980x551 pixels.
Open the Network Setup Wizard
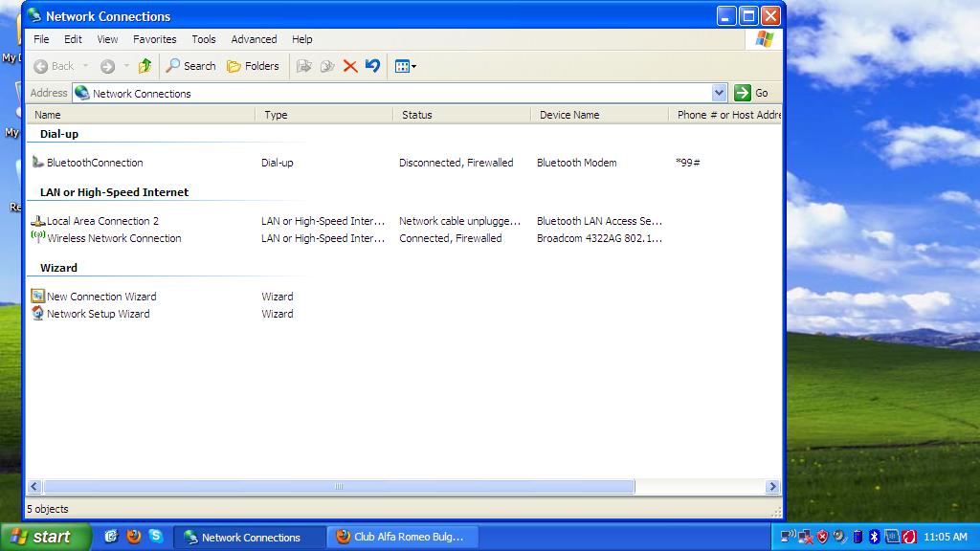(x=98, y=314)
